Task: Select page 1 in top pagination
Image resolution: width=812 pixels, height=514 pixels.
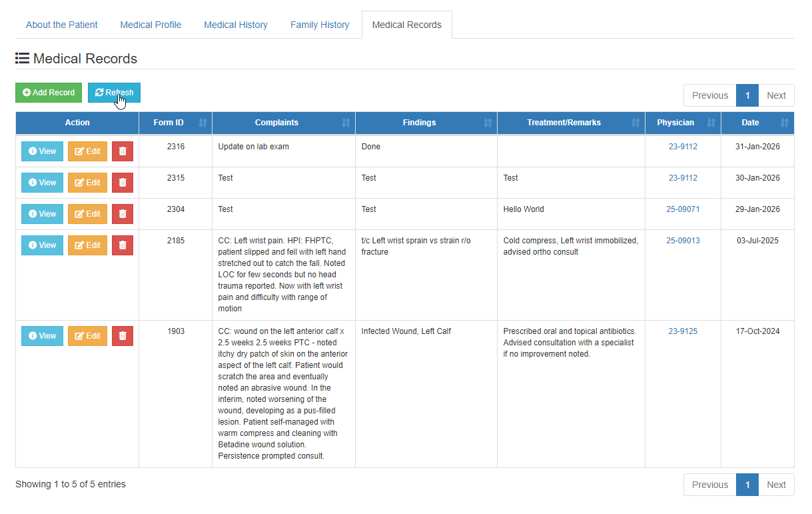Action: pos(747,95)
